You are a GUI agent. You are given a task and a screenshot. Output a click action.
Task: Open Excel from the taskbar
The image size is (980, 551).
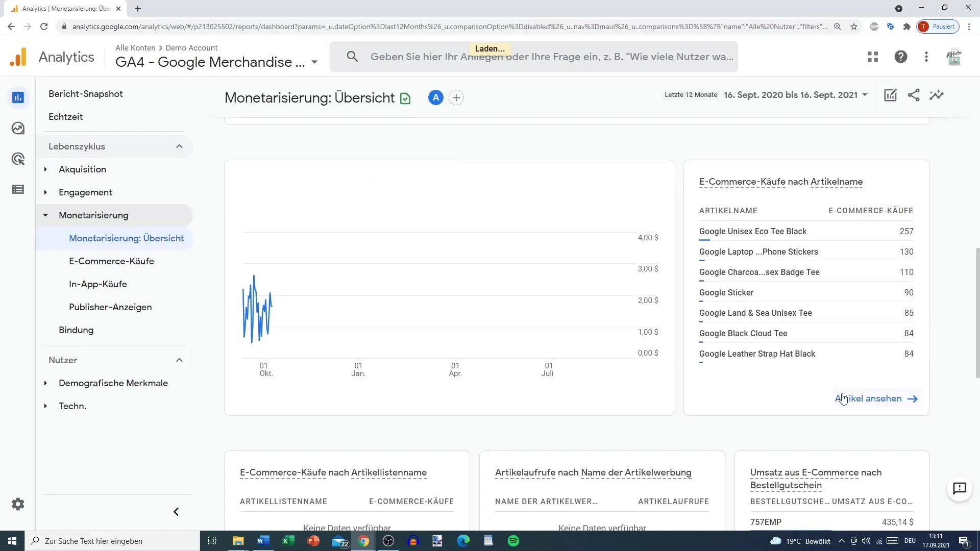coord(288,541)
